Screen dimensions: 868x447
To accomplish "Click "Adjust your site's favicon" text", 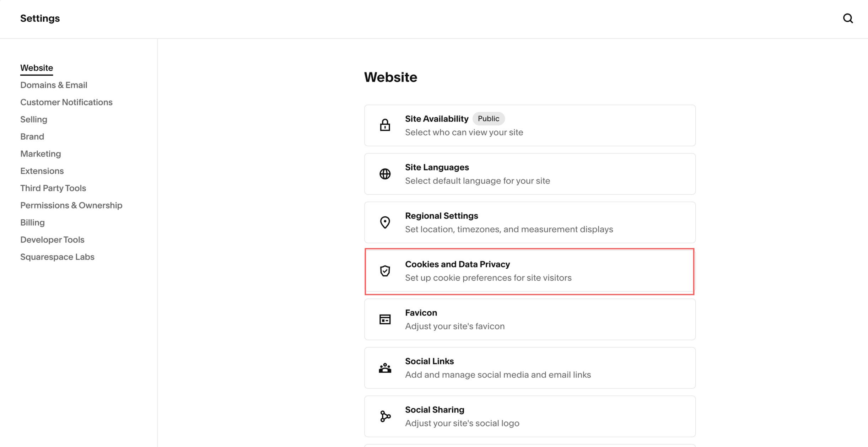I will [x=455, y=326].
